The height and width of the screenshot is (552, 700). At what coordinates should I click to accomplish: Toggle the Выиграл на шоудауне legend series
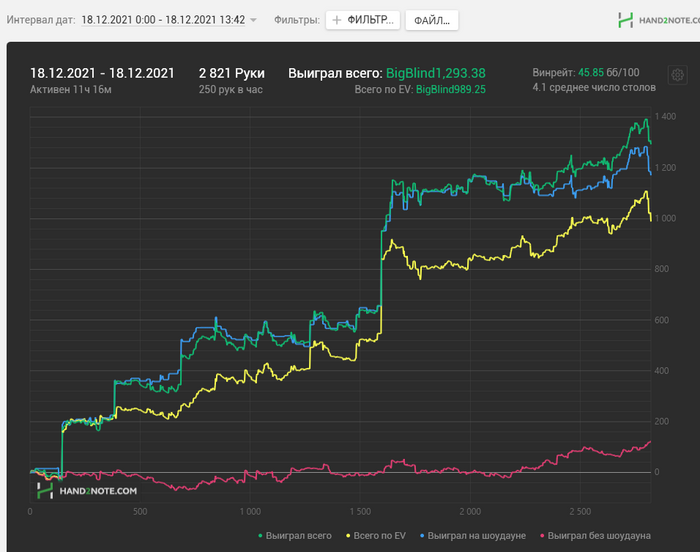pos(473,535)
